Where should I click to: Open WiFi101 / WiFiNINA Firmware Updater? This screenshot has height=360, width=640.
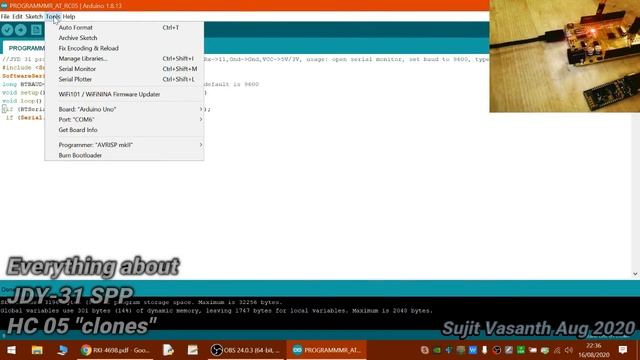click(x=124, y=94)
